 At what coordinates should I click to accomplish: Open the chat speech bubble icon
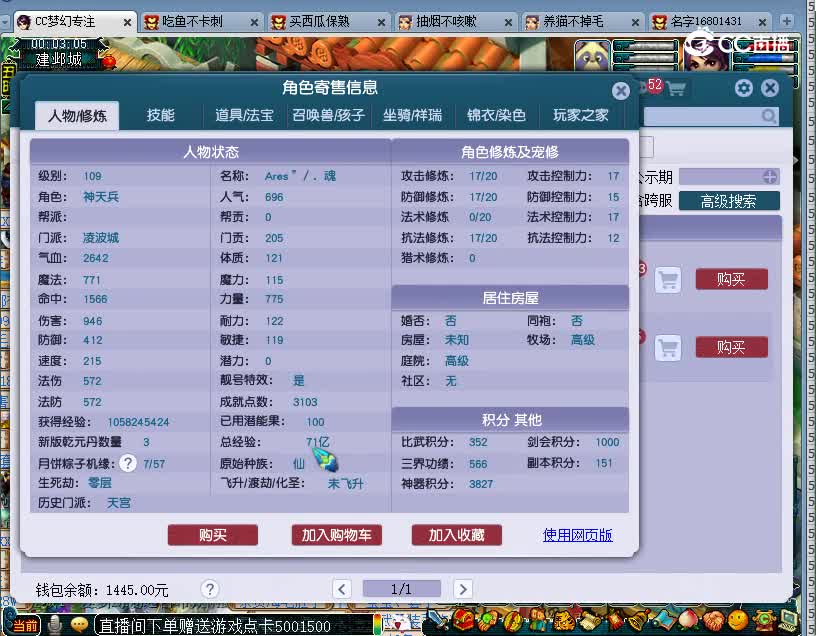pyautogui.click(x=79, y=625)
